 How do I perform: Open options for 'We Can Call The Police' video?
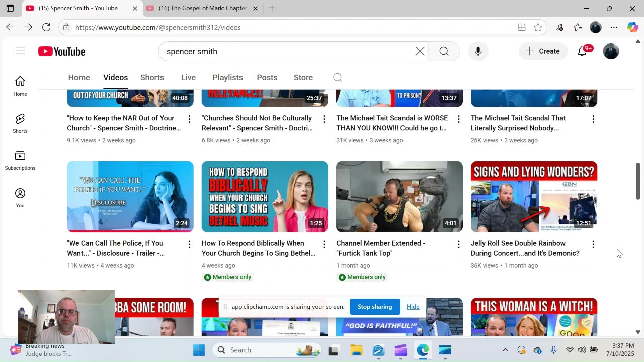click(x=189, y=244)
